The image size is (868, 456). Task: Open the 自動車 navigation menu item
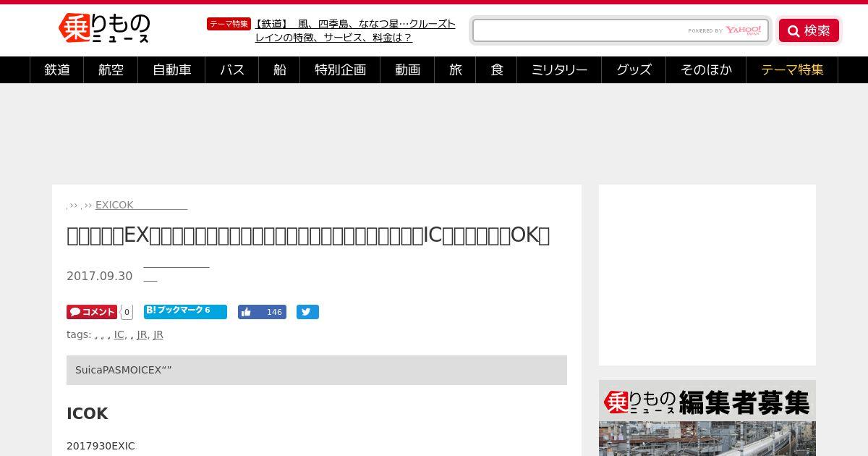point(171,69)
